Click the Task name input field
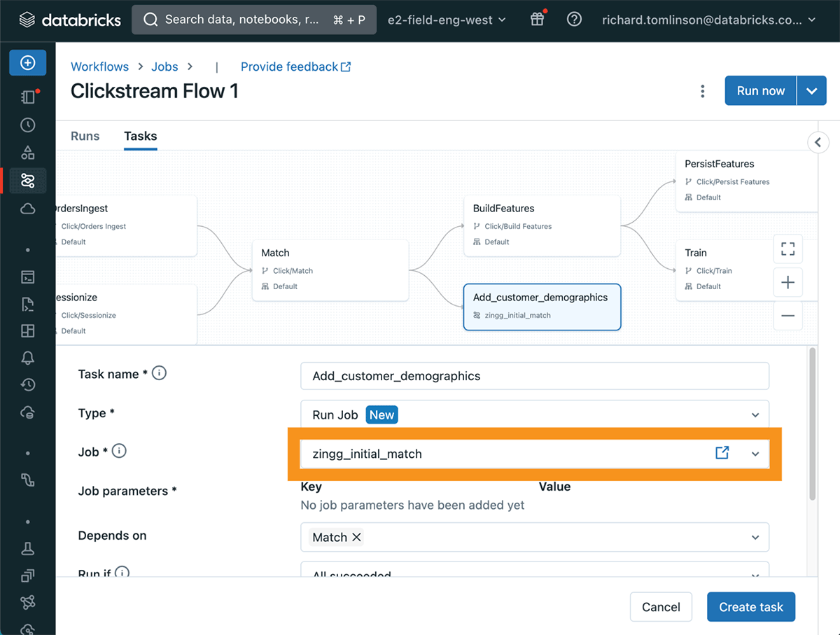The width and height of the screenshot is (840, 635). pos(535,376)
